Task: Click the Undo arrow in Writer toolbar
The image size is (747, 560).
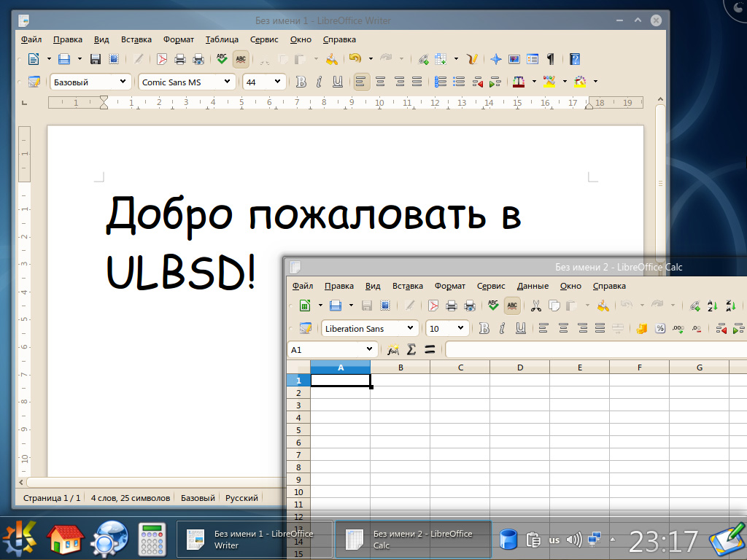Action: (355, 59)
